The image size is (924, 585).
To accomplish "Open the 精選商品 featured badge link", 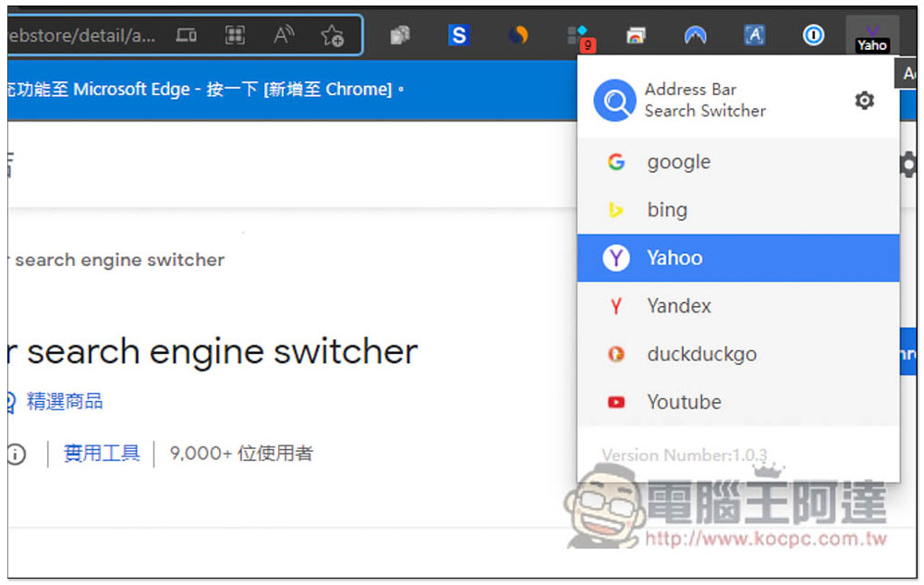I will tap(65, 402).
